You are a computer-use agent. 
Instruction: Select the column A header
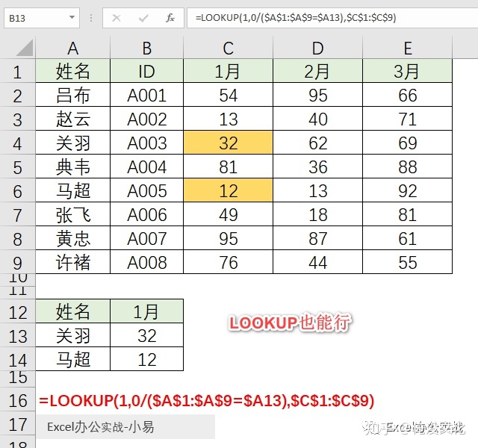pos(73,48)
